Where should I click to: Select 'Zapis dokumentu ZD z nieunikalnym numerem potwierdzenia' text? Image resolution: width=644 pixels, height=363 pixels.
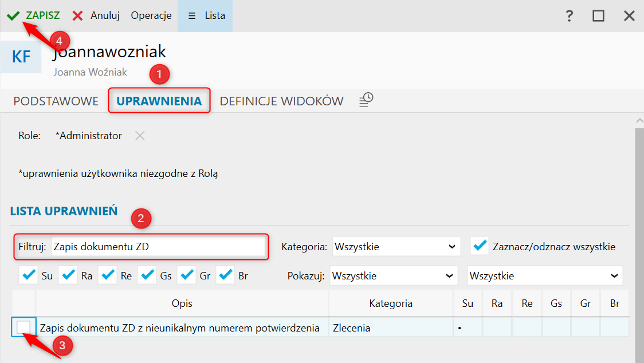179,328
